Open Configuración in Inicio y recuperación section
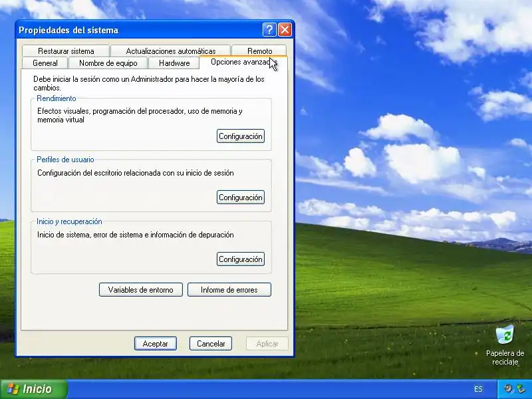Screen dimensions: 532x399 pos(241,259)
